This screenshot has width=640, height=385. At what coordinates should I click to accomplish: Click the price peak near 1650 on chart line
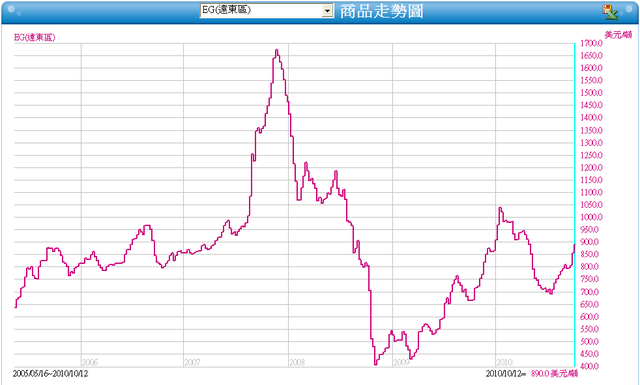[x=277, y=51]
